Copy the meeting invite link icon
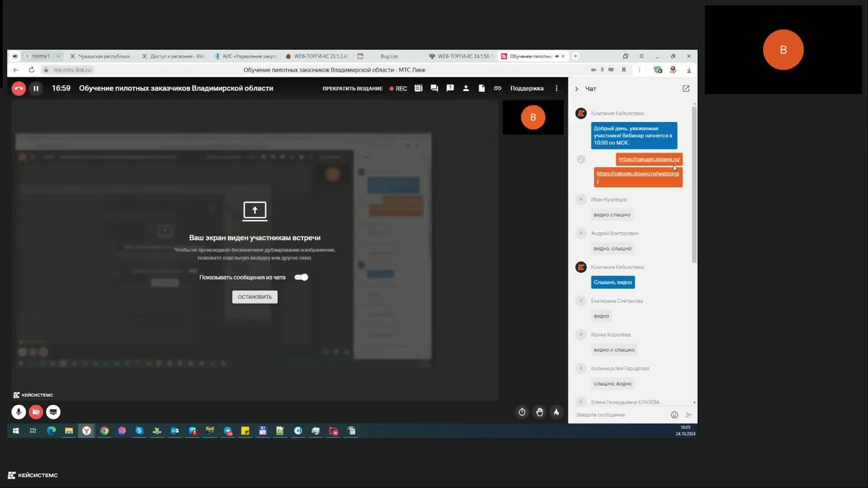 (x=498, y=88)
